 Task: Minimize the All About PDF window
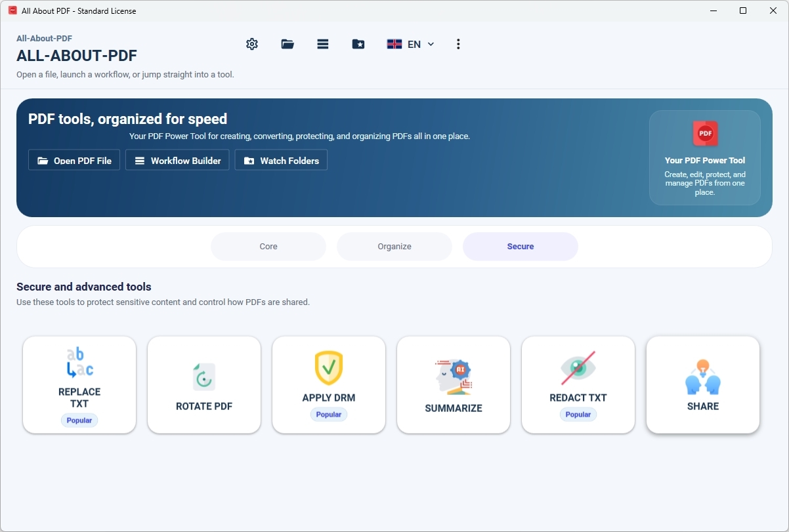click(713, 10)
